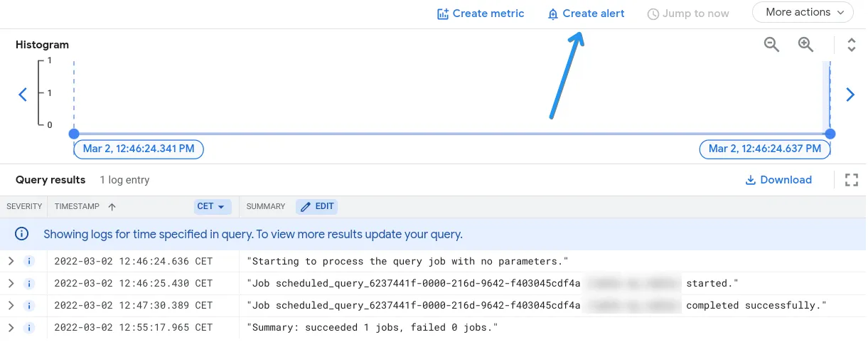Download the query results
This screenshot has height=347, width=868.
(778, 180)
